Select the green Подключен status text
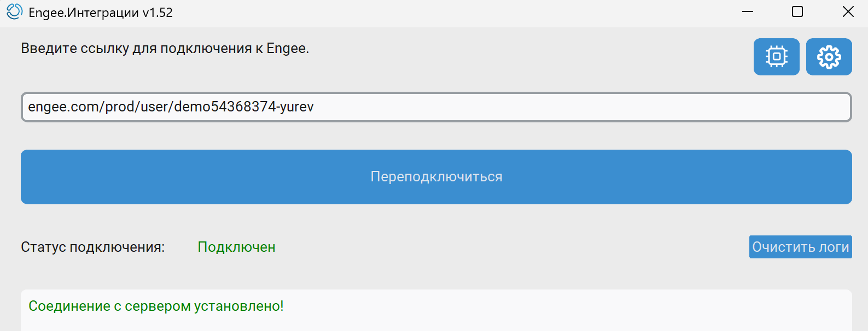The width and height of the screenshot is (868, 331). (236, 247)
